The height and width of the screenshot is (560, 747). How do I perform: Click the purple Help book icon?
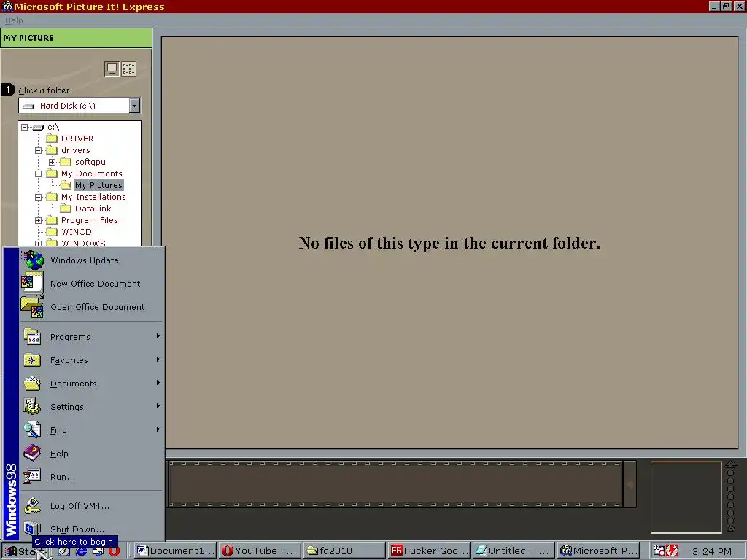[32, 454]
